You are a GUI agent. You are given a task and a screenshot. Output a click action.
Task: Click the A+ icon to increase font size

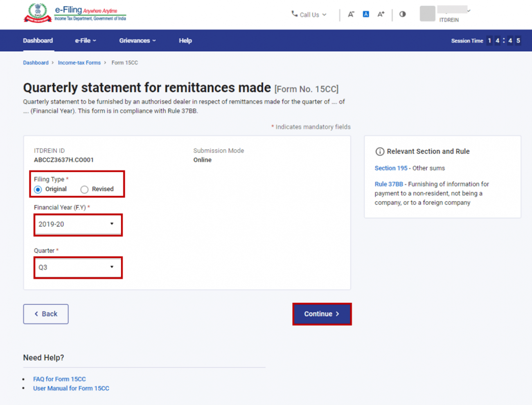pyautogui.click(x=381, y=14)
